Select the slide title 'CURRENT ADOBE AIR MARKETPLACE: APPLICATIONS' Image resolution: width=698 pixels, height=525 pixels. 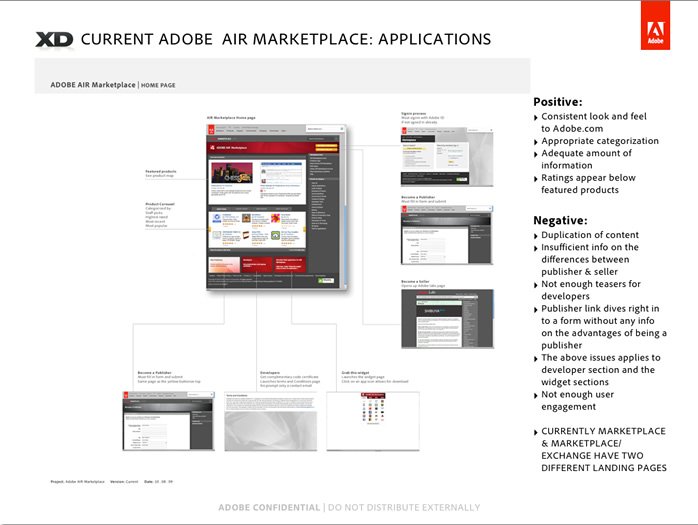tap(286, 39)
